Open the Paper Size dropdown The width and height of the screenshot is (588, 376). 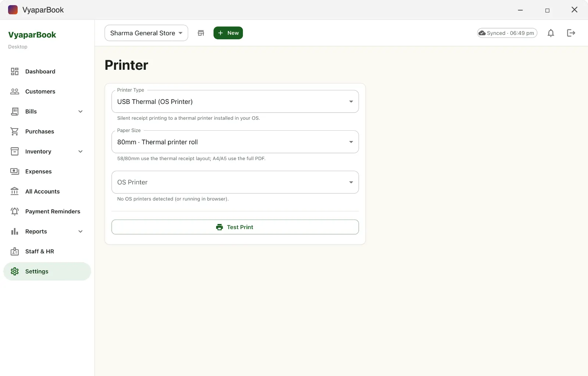coord(235,142)
